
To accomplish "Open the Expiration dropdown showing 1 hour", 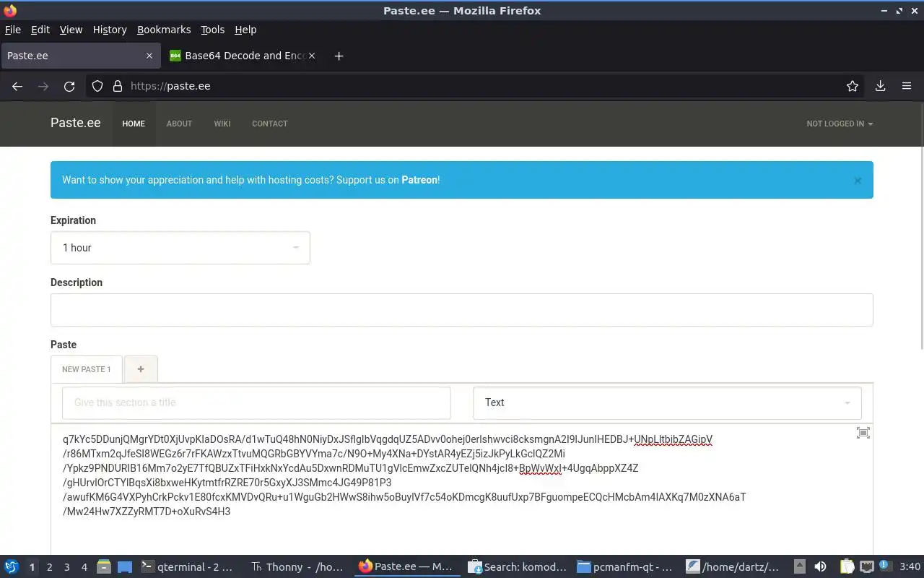I will pyautogui.click(x=180, y=248).
